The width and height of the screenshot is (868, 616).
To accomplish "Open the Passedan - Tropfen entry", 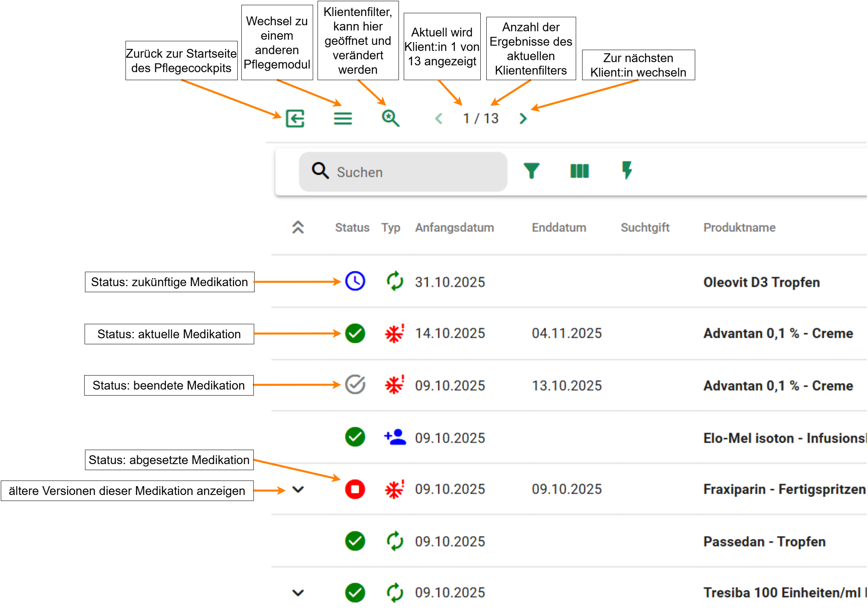I will coord(764,541).
